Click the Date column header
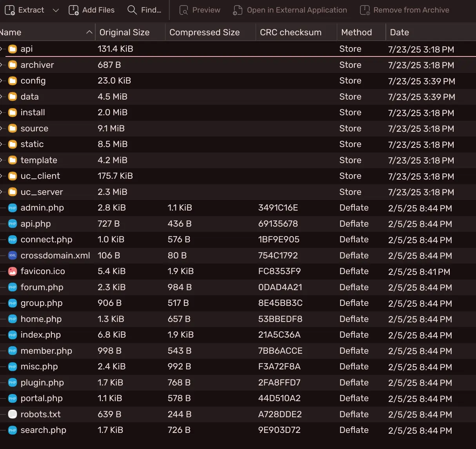 [x=399, y=33]
